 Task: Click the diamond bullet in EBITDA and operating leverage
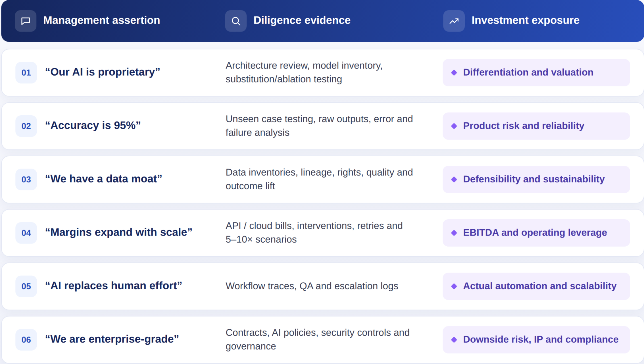tap(454, 233)
